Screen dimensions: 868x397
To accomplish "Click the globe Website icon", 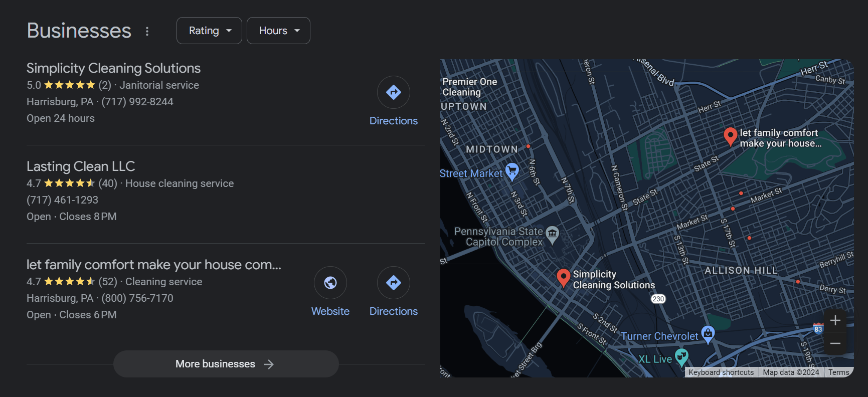I will click(330, 283).
